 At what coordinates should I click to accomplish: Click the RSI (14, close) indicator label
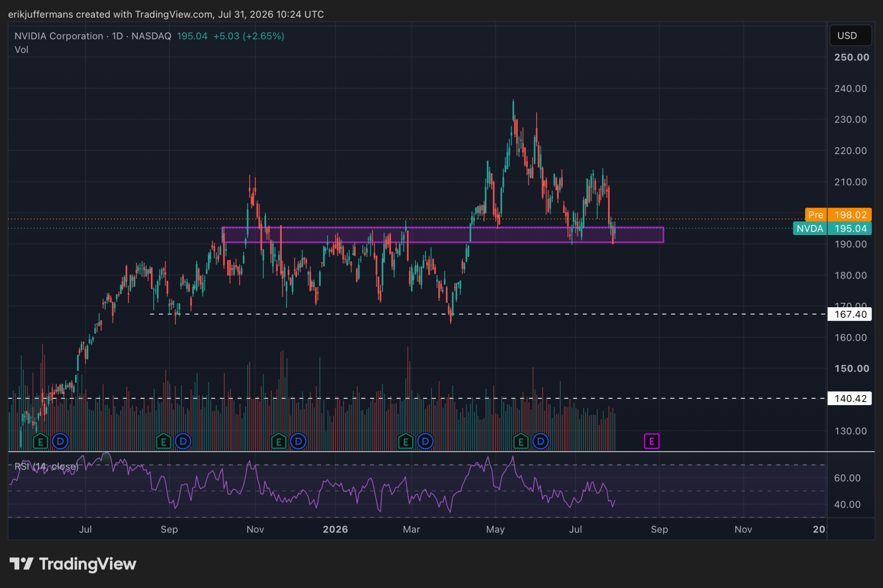[x=47, y=466]
